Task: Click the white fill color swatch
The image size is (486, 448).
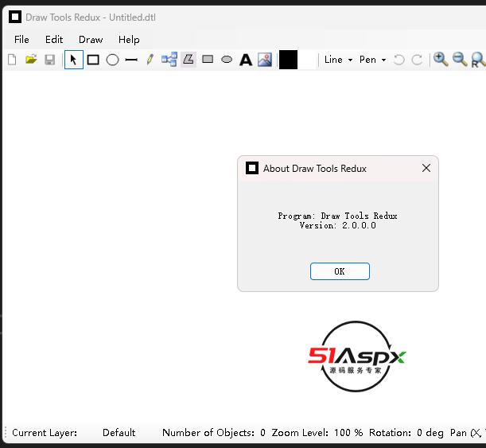Action: [x=308, y=60]
